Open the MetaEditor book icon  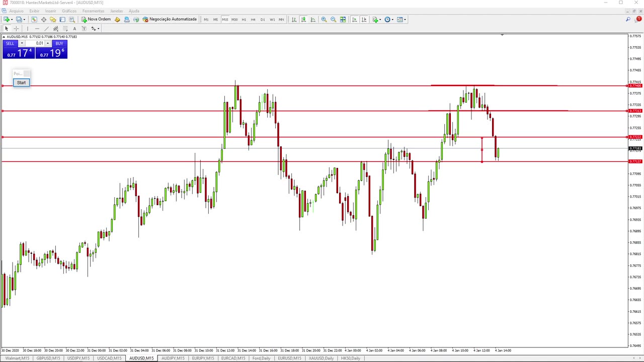click(x=117, y=20)
